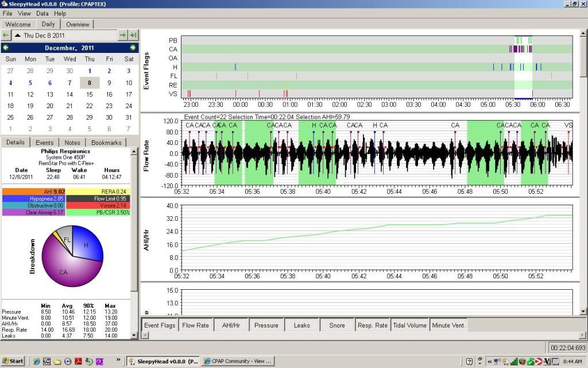The width and height of the screenshot is (588, 368).
Task: Launch Internet Explorer from quick launch
Action: 37,361
